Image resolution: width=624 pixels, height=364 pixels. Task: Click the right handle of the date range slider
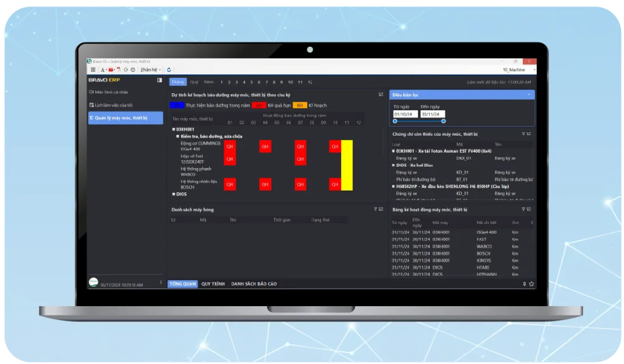(443, 121)
